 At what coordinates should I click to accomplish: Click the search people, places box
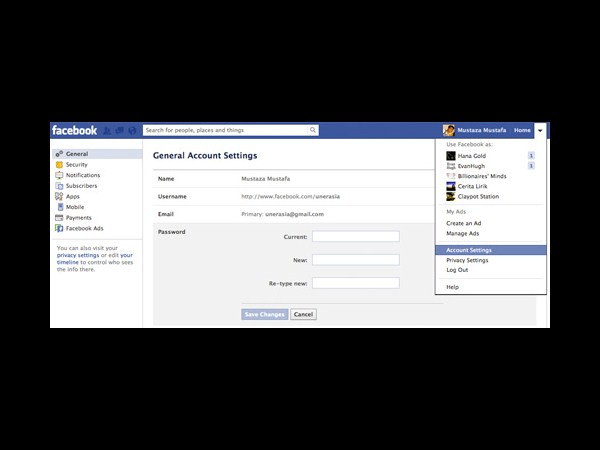(225, 130)
